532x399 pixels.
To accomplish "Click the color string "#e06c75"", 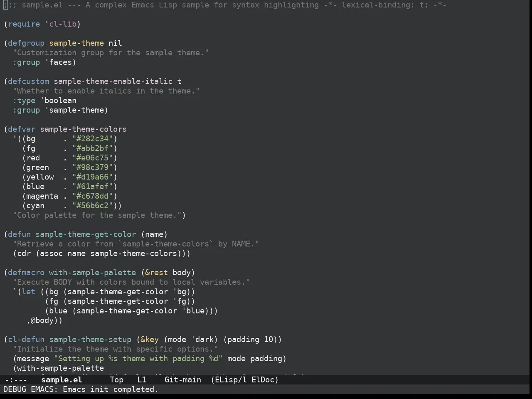I will pyautogui.click(x=93, y=158).
